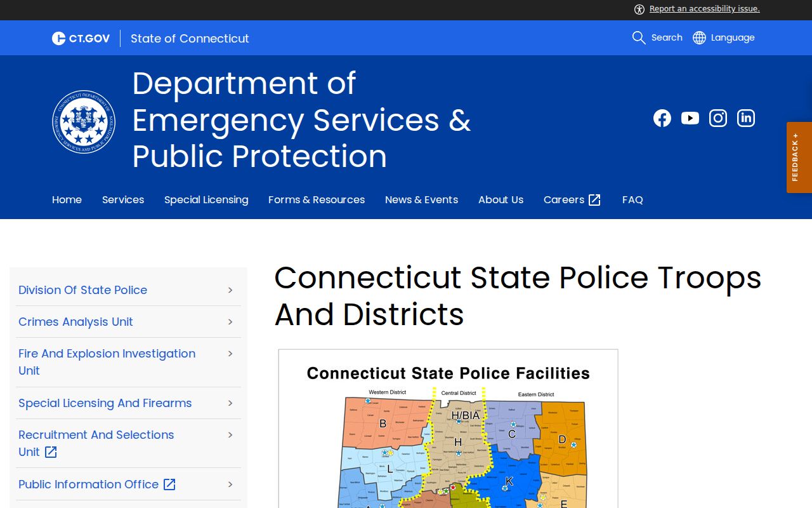Follow the Report an accessibility issue link
Screen dimensions: 812x508
click(704, 9)
